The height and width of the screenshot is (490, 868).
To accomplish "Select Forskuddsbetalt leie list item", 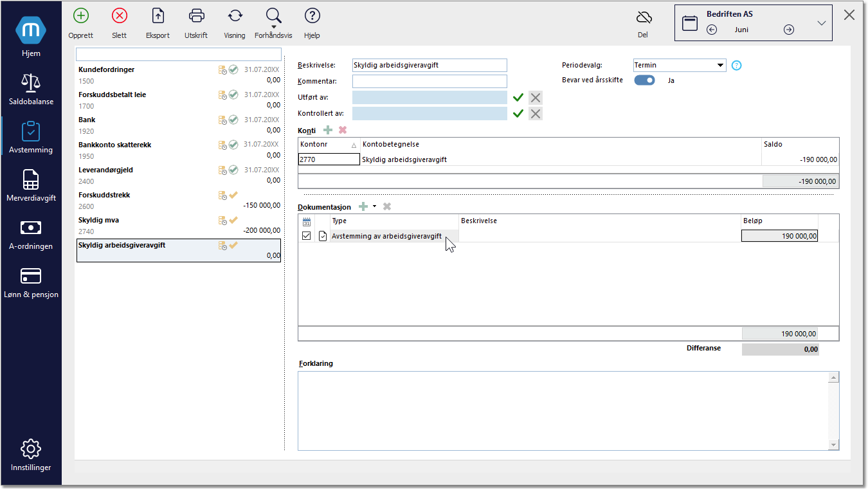I will coord(179,100).
